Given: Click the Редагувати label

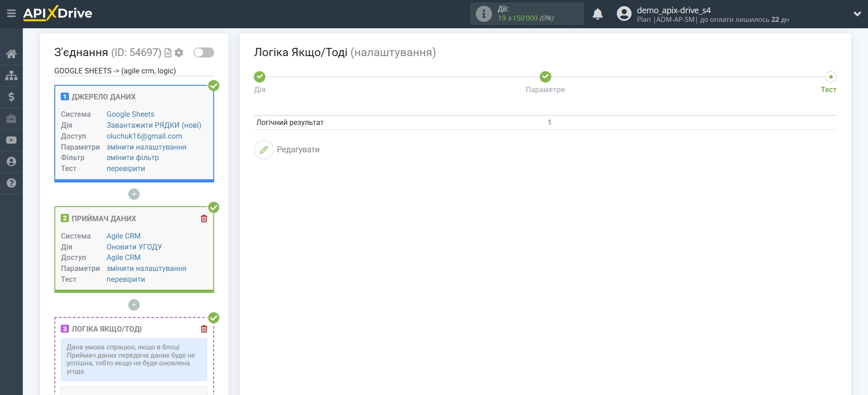Looking at the screenshot, I should tap(298, 150).
